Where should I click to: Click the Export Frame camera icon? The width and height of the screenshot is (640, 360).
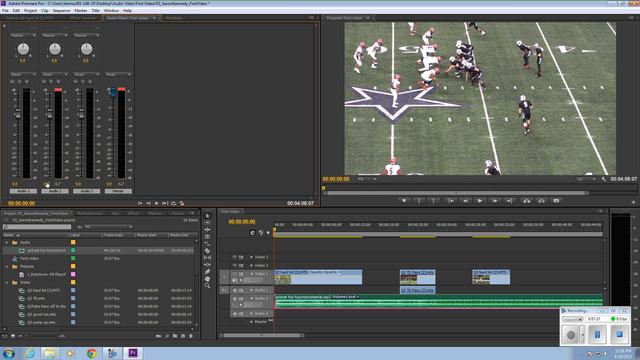click(x=556, y=200)
